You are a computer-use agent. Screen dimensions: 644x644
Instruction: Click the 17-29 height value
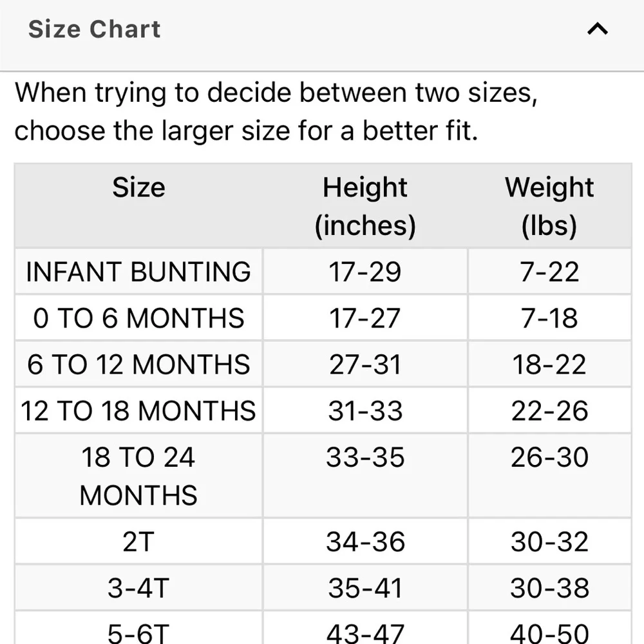365,272
